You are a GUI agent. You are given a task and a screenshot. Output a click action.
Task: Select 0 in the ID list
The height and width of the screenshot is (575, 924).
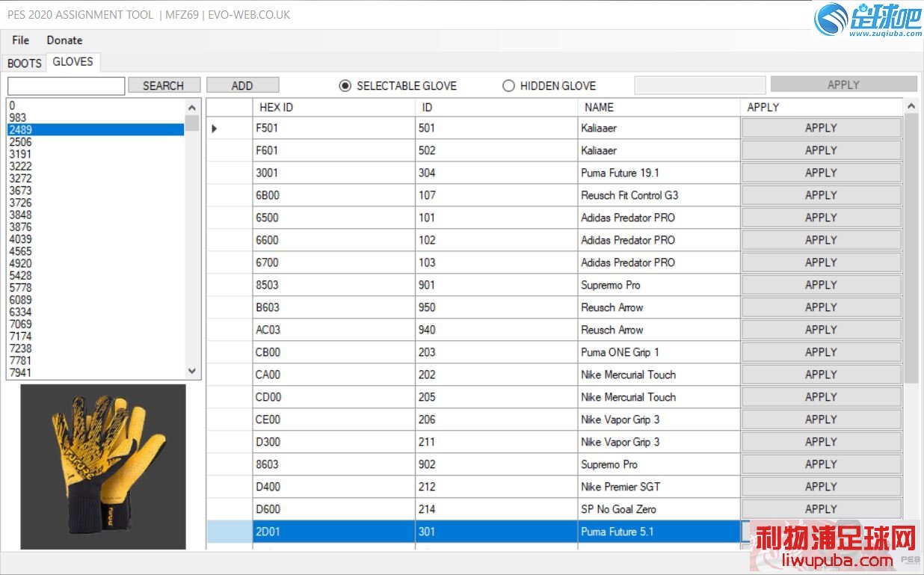point(96,105)
